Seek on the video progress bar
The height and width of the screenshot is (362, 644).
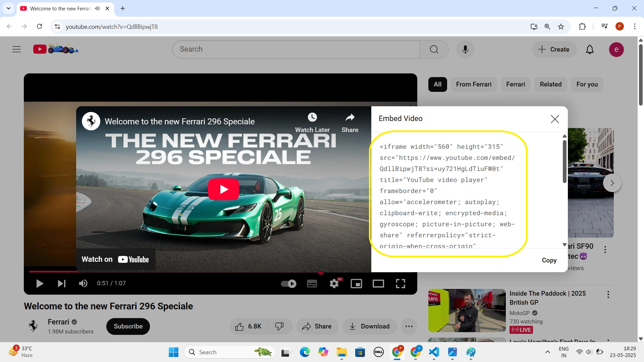point(220,271)
